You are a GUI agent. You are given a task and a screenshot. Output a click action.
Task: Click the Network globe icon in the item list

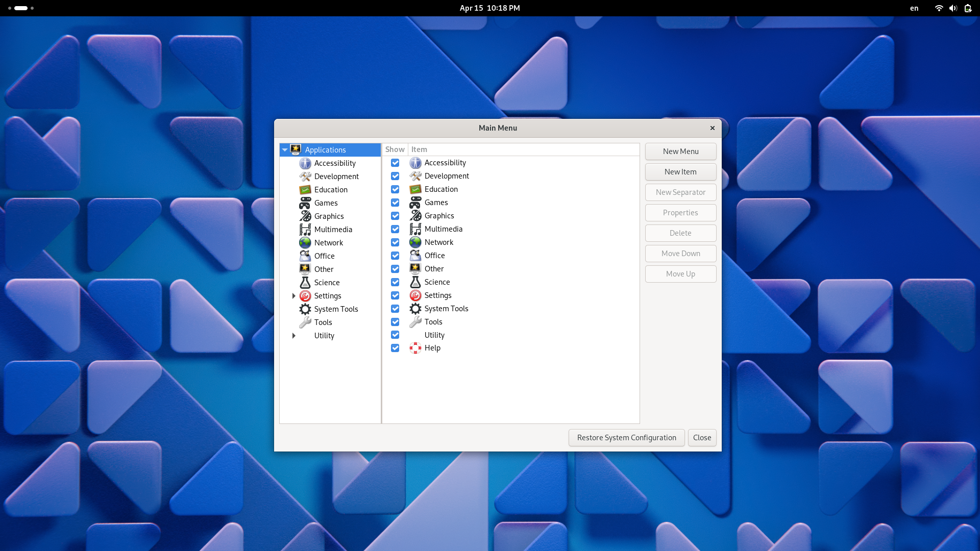415,242
